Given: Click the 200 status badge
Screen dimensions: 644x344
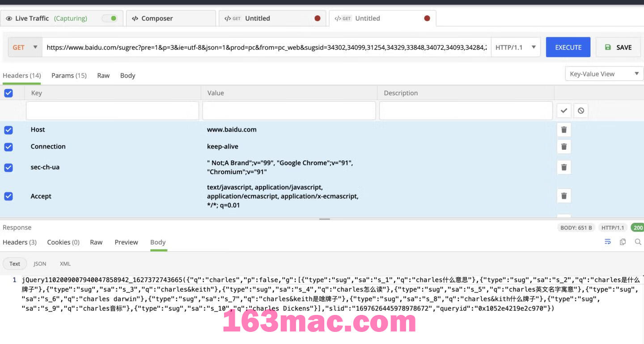Looking at the screenshot, I should click(637, 228).
